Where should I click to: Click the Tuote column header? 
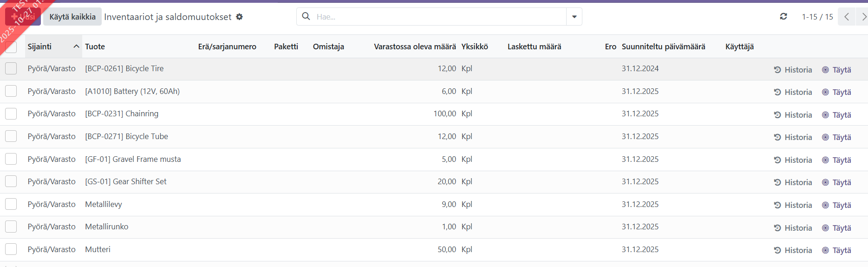pyautogui.click(x=95, y=47)
